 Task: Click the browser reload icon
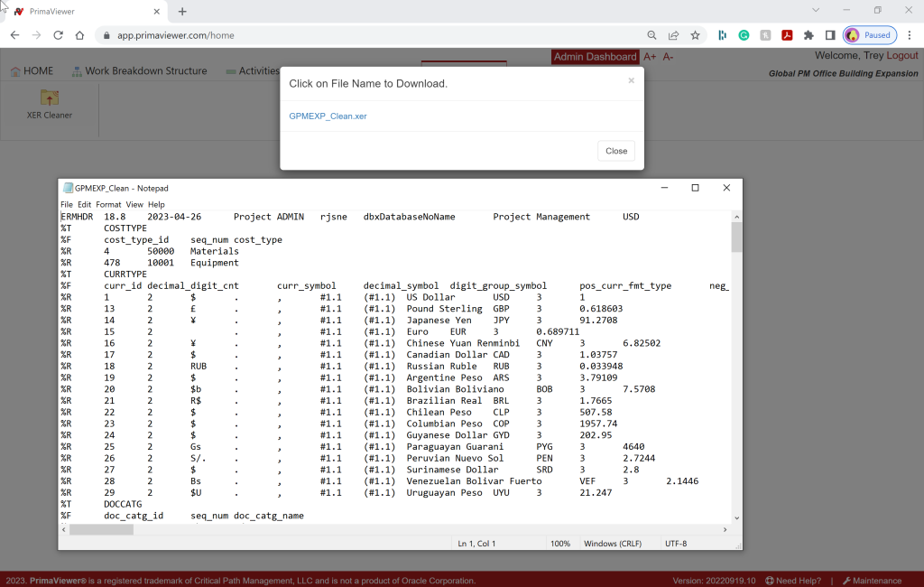point(58,35)
